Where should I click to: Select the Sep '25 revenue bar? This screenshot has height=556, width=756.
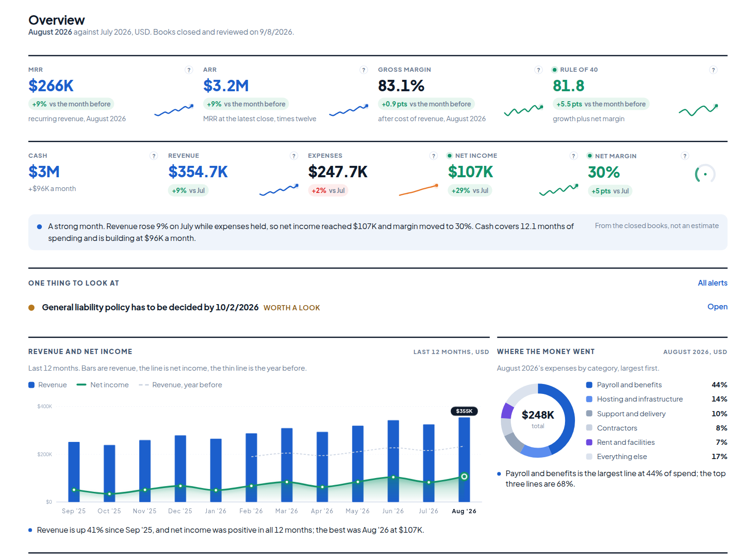pyautogui.click(x=74, y=472)
